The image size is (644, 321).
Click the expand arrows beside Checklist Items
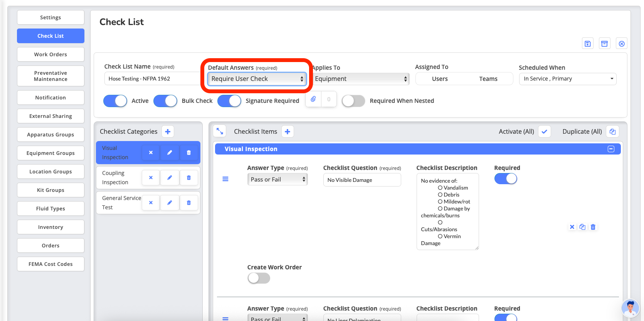click(220, 131)
